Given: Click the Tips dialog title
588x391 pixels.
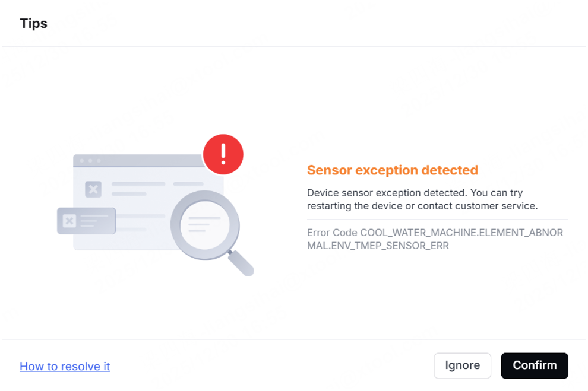Looking at the screenshot, I should click(x=34, y=23).
